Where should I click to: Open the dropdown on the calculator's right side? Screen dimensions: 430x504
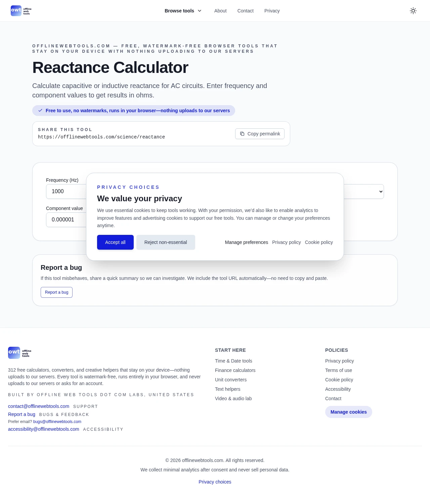click(x=363, y=192)
